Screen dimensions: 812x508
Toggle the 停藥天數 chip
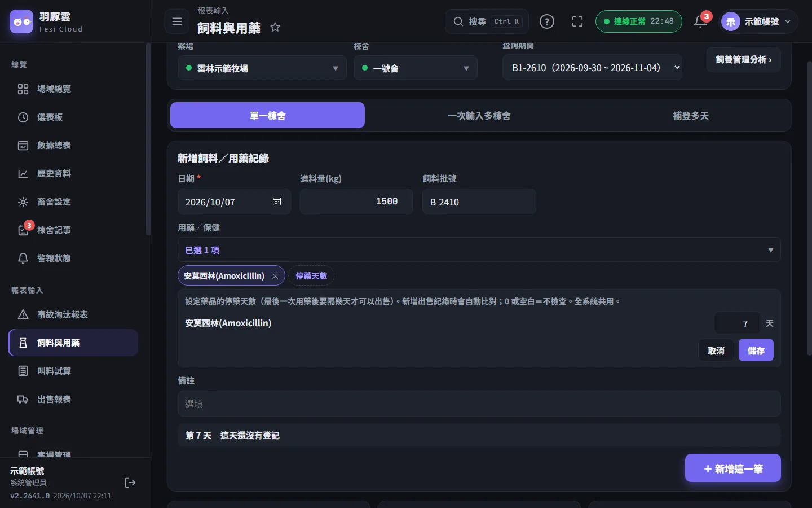(x=311, y=276)
